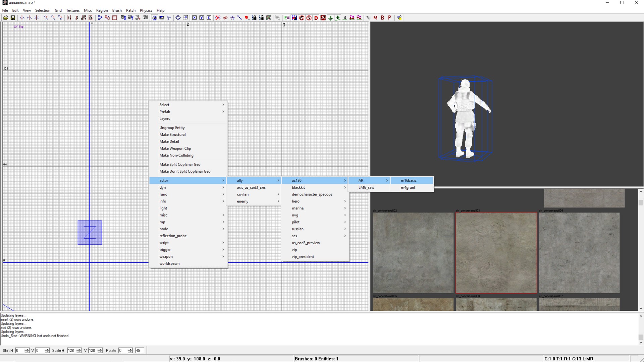Expand the func entity submenu
The height and width of the screenshot is (362, 644).
pyautogui.click(x=189, y=194)
